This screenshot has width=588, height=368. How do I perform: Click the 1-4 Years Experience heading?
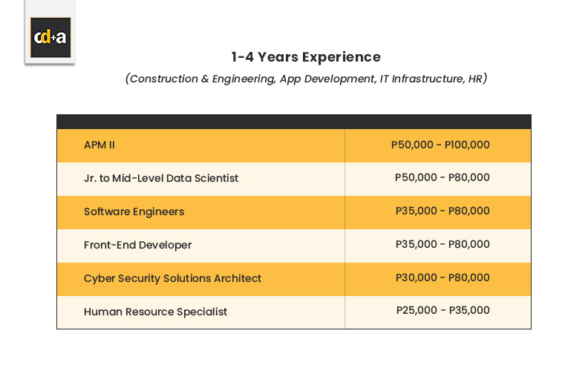[x=306, y=57]
